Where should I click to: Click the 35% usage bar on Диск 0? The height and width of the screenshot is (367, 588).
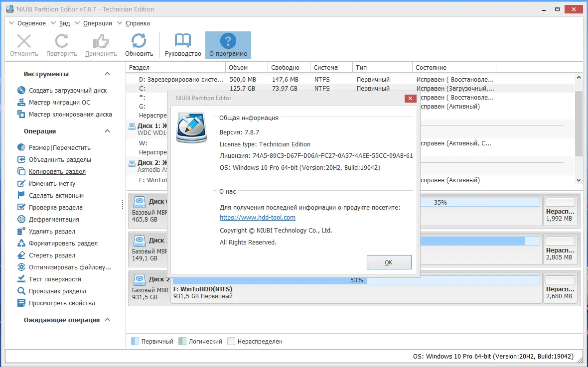pyautogui.click(x=480, y=203)
